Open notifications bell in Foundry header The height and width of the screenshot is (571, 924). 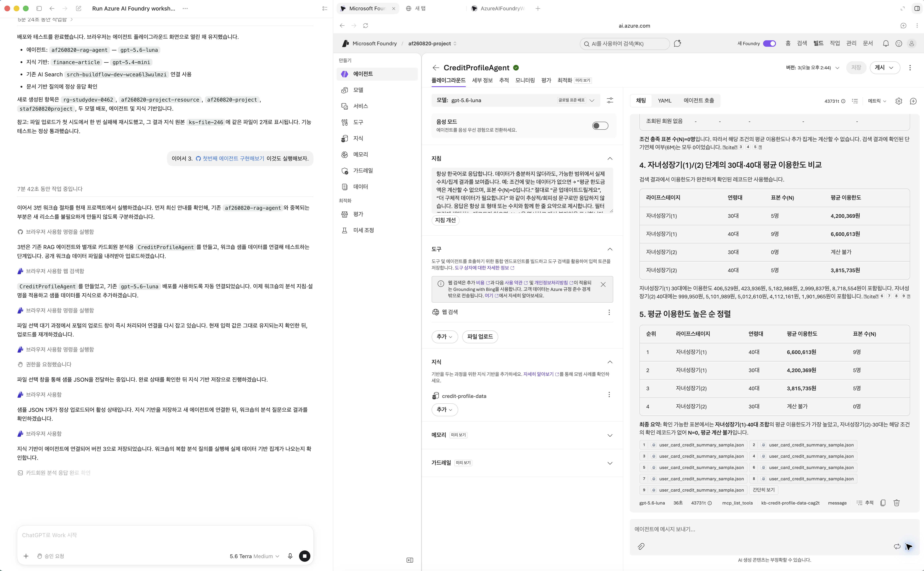[x=886, y=44]
